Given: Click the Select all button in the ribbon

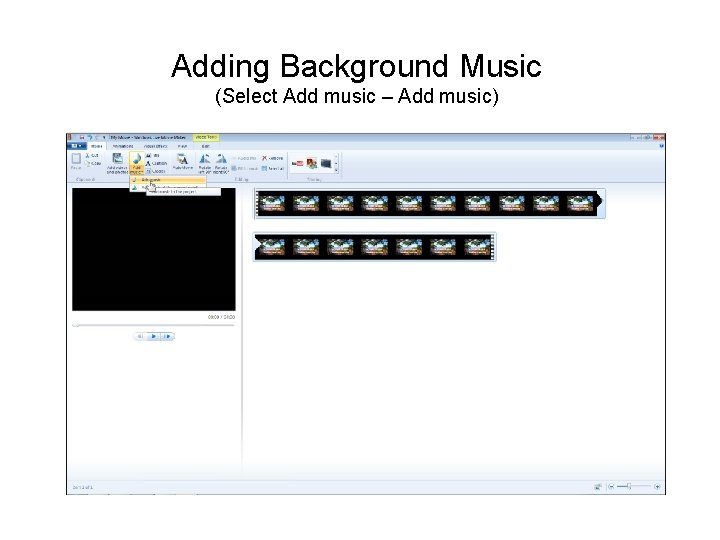Looking at the screenshot, I should 273,169.
